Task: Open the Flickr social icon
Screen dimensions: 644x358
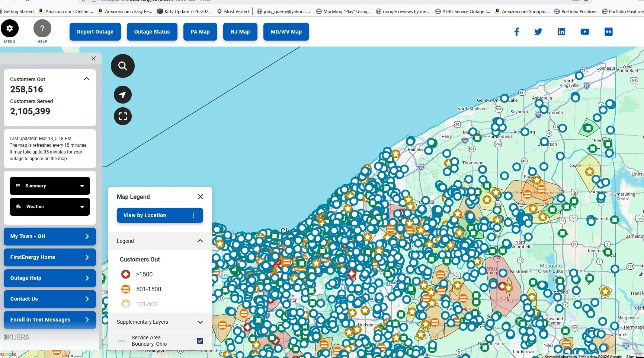Action: coord(609,32)
